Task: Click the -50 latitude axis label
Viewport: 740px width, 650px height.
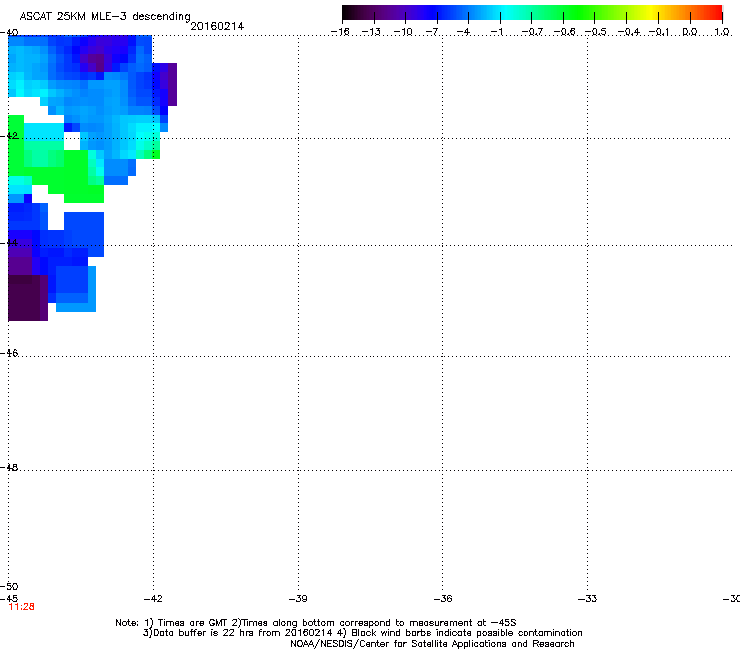Action: point(9,586)
